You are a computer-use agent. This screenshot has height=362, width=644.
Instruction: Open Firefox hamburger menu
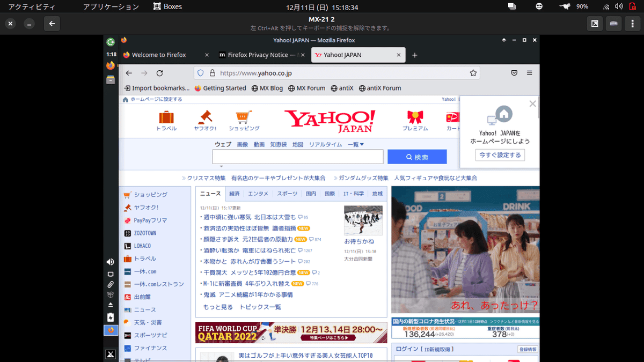[x=530, y=72]
